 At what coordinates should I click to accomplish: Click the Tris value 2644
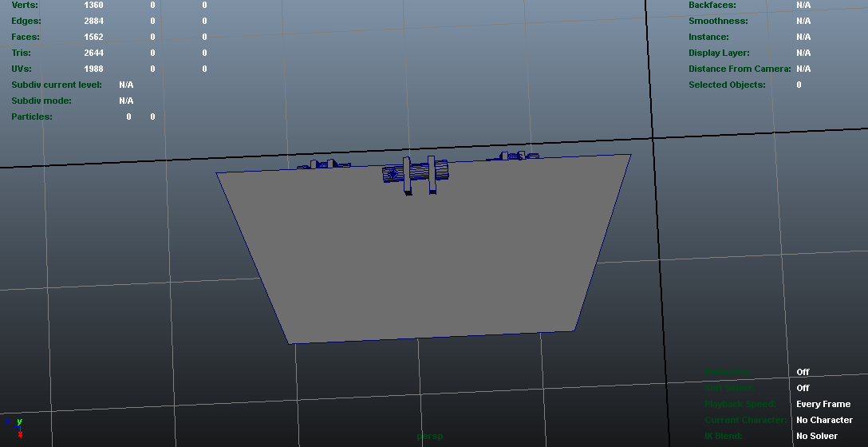point(93,53)
